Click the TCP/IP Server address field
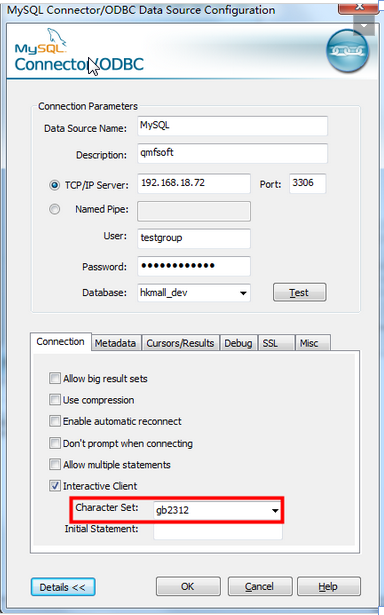The image size is (384, 615). click(194, 184)
